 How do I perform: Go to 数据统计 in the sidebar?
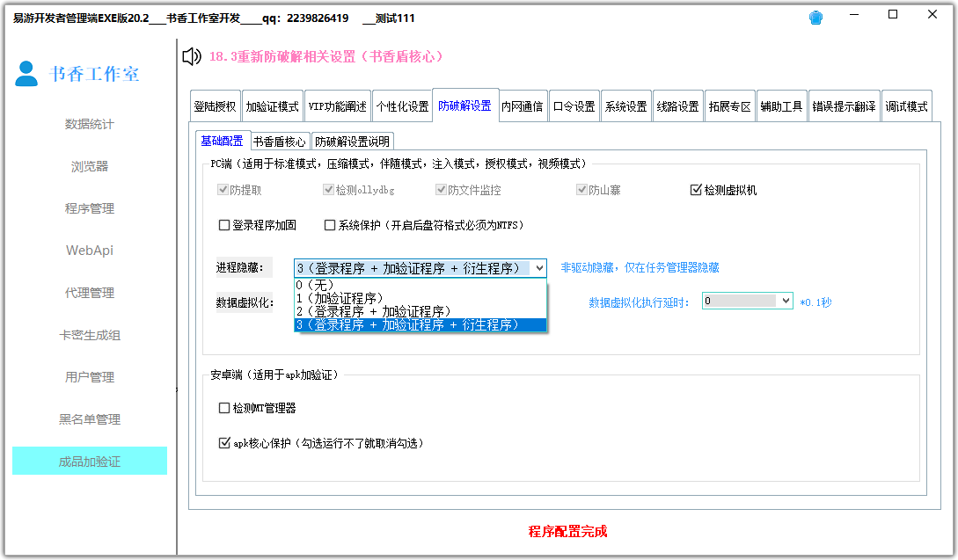point(89,124)
